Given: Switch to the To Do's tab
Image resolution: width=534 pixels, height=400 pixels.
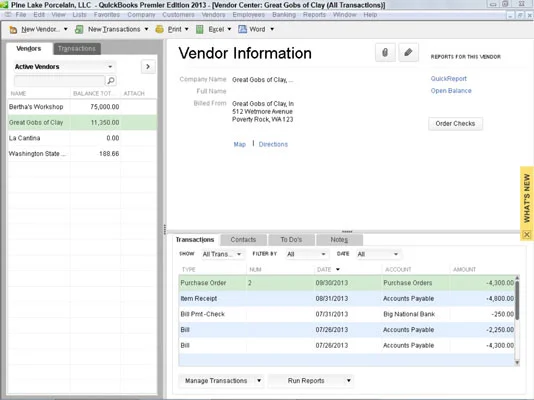Looking at the screenshot, I should click(291, 240).
